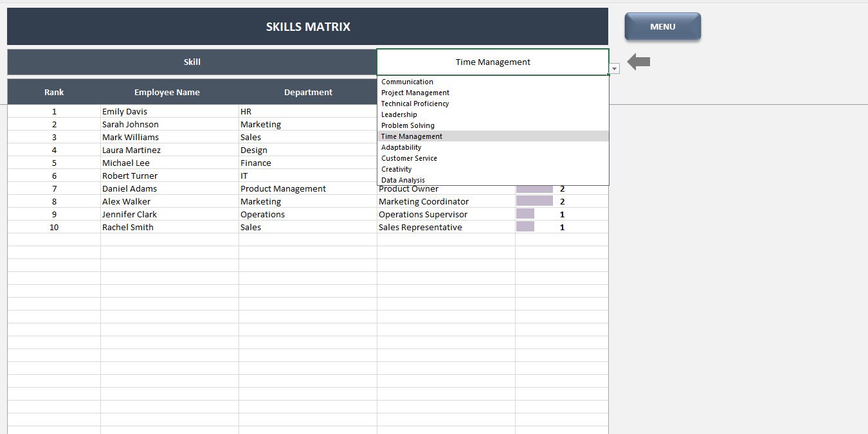
Task: Pick Technical Proficiency from the list
Action: [415, 104]
